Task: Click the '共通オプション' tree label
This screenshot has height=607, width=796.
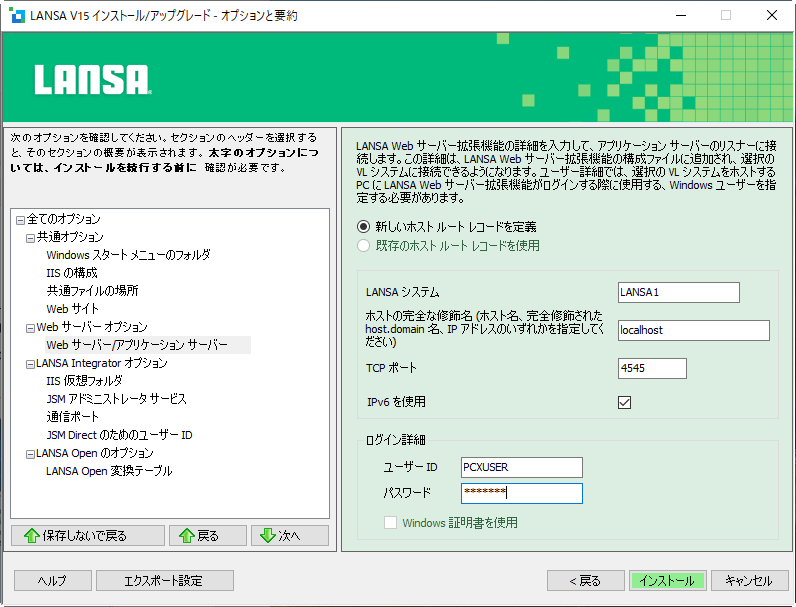Action: coord(70,237)
